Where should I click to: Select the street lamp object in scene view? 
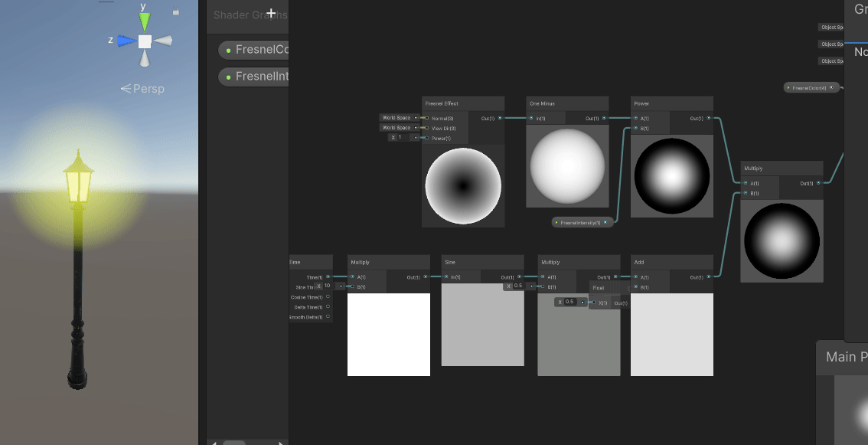[78, 269]
